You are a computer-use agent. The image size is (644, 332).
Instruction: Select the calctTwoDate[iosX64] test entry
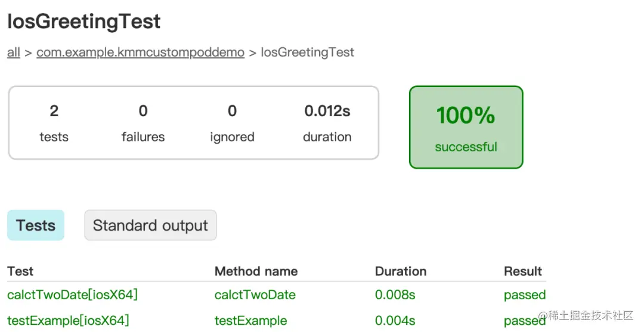[x=72, y=294]
